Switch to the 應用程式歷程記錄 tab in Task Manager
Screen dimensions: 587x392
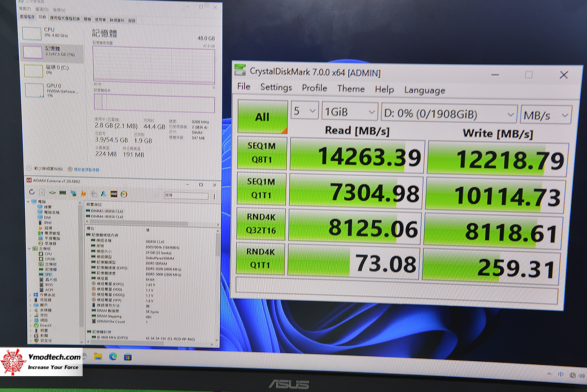pos(65,18)
